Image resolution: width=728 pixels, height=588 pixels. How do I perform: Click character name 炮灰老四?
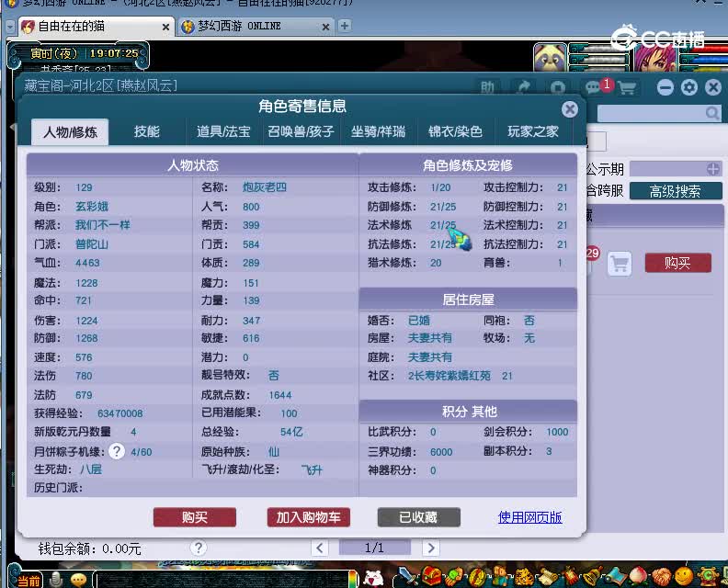(x=264, y=187)
